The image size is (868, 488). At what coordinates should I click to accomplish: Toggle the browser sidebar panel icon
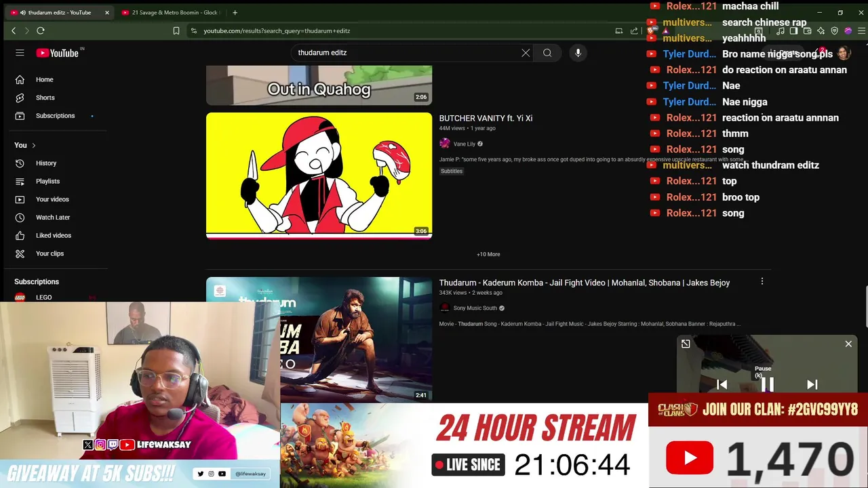coord(793,30)
